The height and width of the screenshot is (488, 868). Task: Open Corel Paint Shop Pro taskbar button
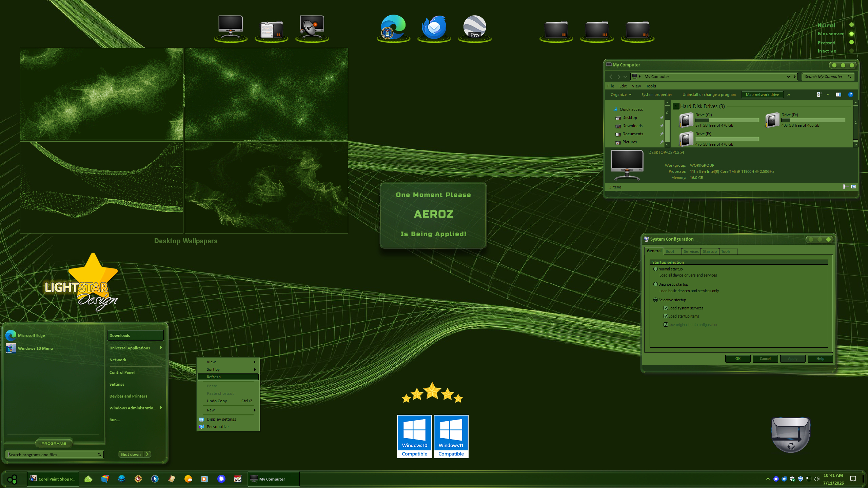click(x=53, y=479)
